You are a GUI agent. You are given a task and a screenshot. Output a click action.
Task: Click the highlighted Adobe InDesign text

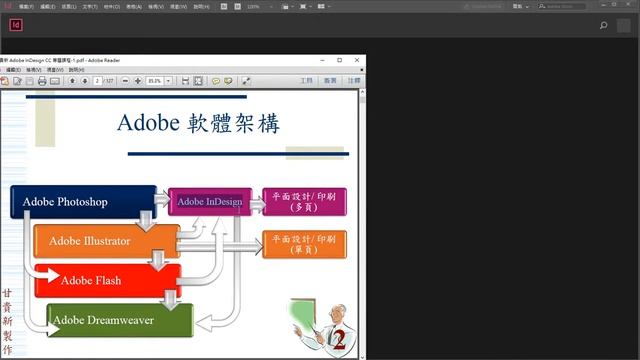tap(210, 202)
